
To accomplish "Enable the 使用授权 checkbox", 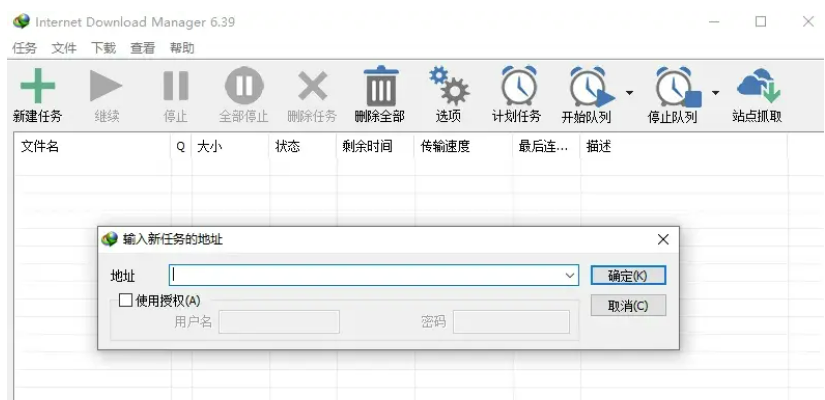I will pyautogui.click(x=125, y=300).
